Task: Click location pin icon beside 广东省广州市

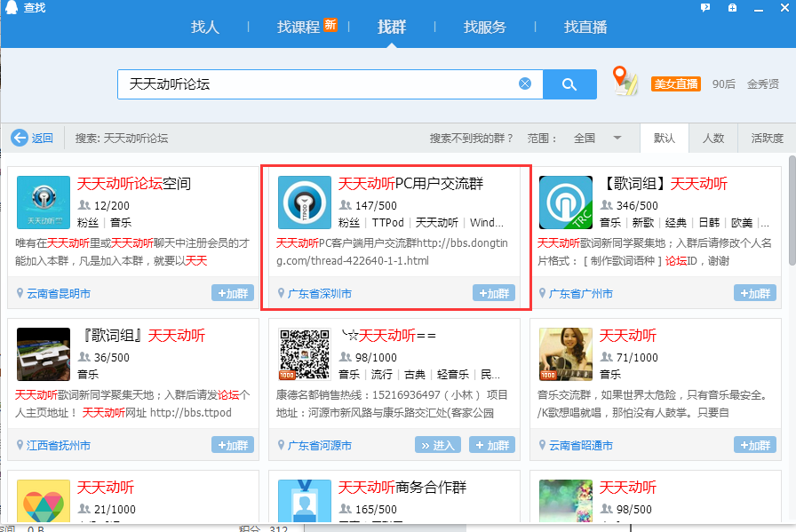Action: click(x=542, y=293)
